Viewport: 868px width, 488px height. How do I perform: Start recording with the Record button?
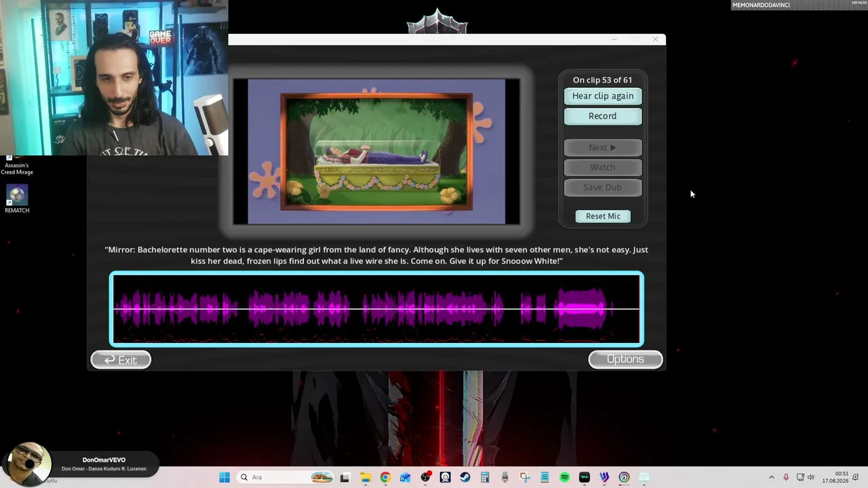coord(603,117)
